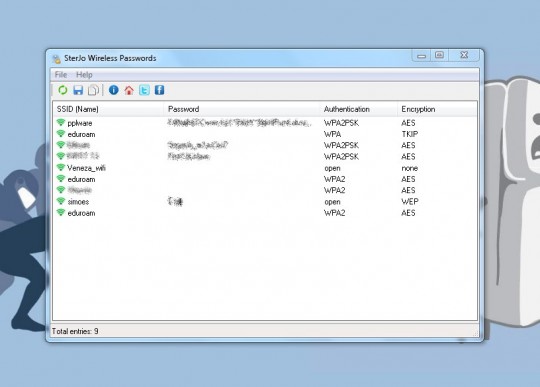Open the Facebook toolbar icon
The width and height of the screenshot is (540, 387).
point(159,90)
